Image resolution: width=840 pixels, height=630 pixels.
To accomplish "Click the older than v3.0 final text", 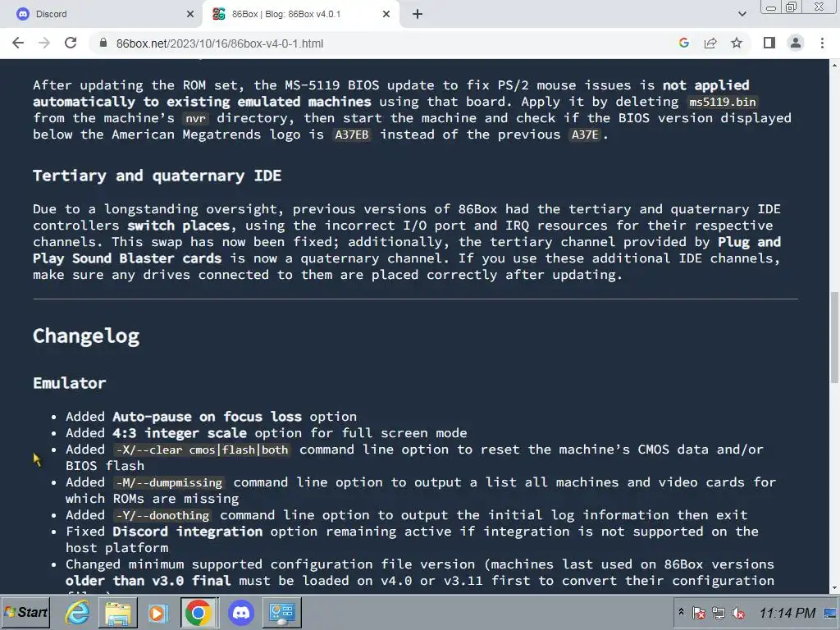I will (148, 581).
